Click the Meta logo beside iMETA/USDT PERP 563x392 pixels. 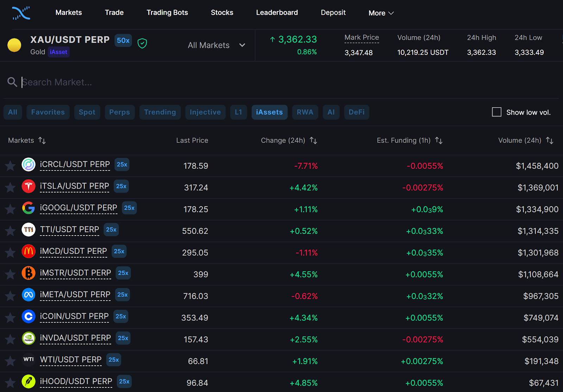coord(29,295)
